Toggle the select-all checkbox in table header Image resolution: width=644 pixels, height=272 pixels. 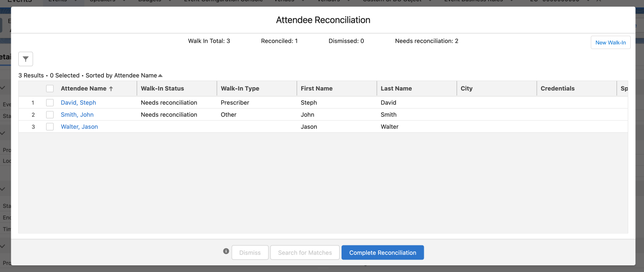(x=50, y=88)
